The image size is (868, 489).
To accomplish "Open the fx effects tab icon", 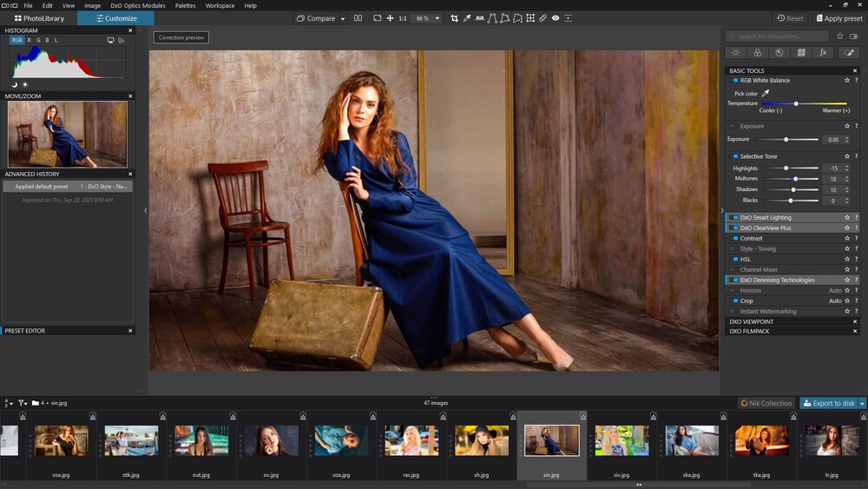I will point(823,53).
